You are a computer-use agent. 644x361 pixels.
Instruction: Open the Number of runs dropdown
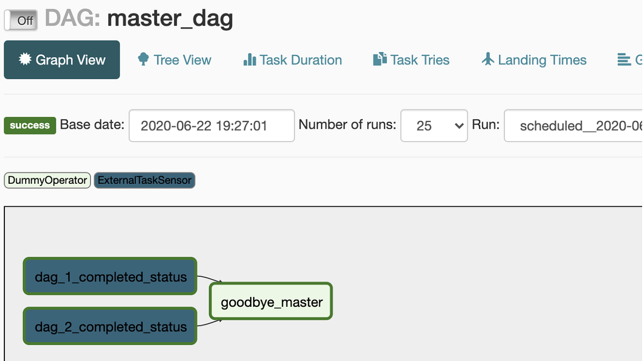tap(434, 125)
